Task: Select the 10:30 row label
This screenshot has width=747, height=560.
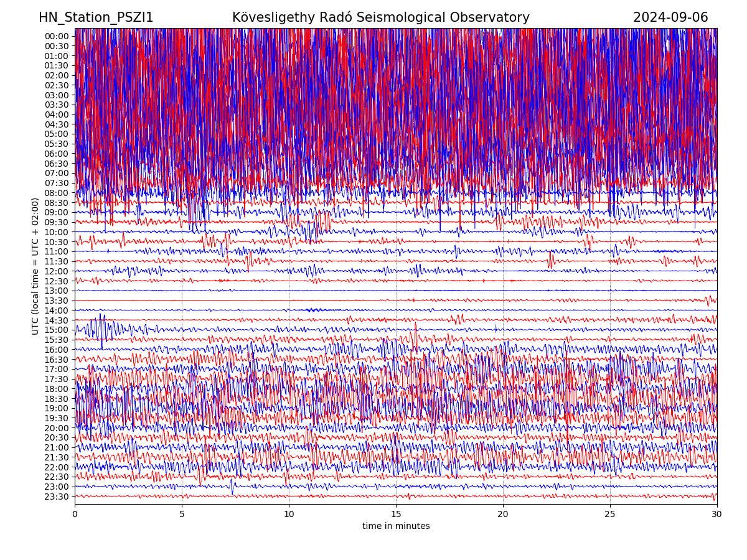Action: click(57, 242)
